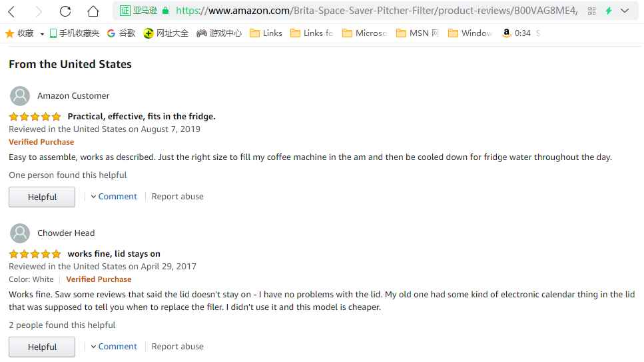Open the 游戏中心 bookmark item
Image resolution: width=644 pixels, height=362 pixels.
[x=219, y=33]
